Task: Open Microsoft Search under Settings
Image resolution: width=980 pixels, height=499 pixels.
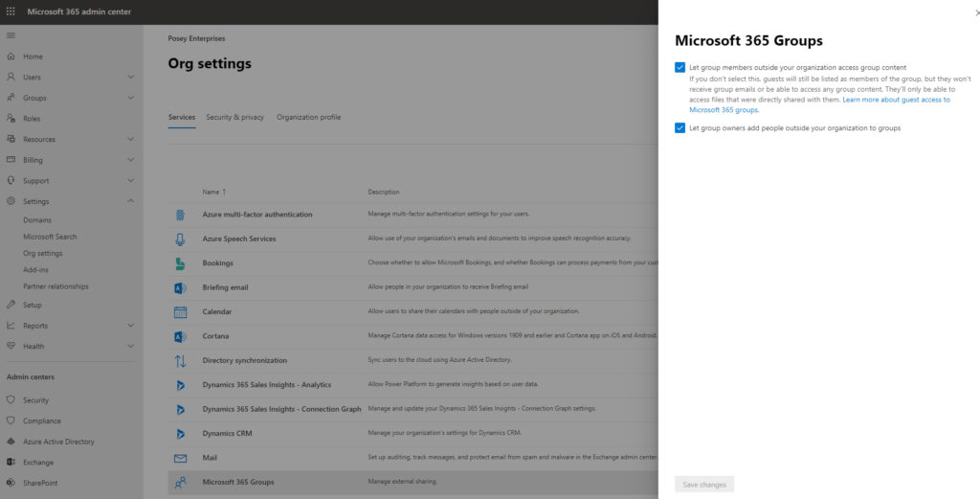Action: tap(50, 237)
